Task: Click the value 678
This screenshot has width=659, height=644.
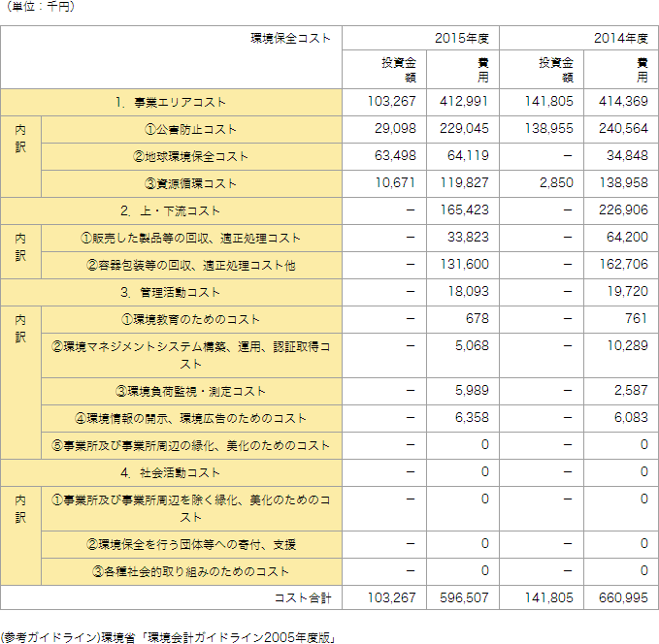Action: [x=477, y=319]
